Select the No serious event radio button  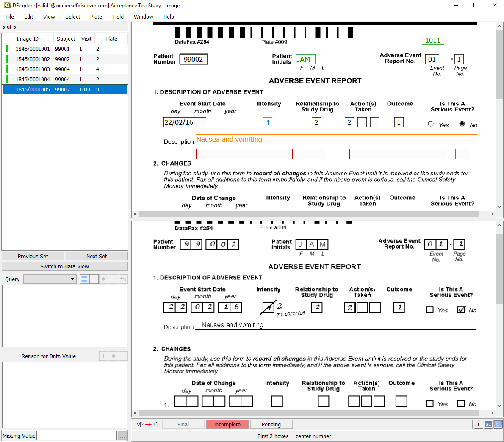pyautogui.click(x=462, y=124)
